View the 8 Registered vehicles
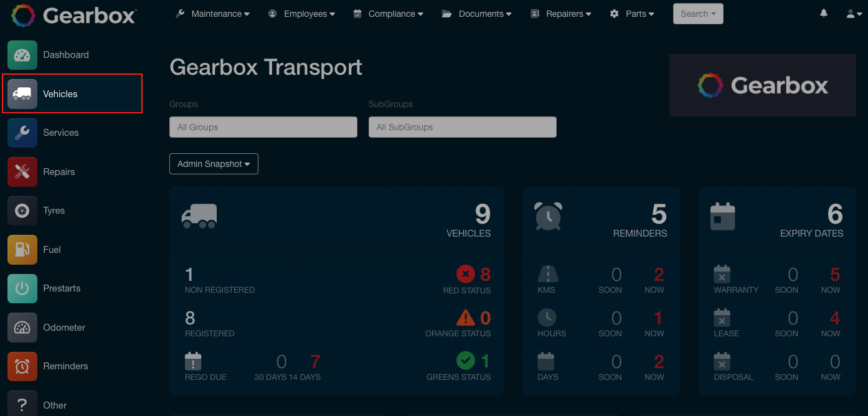Viewport: 868px width, 416px height. (191, 318)
